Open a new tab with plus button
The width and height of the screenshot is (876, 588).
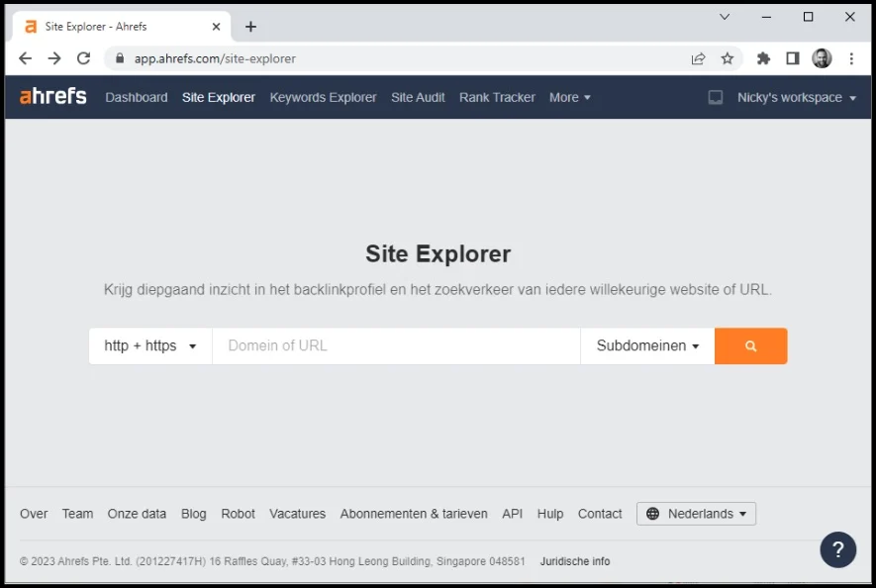pos(250,27)
